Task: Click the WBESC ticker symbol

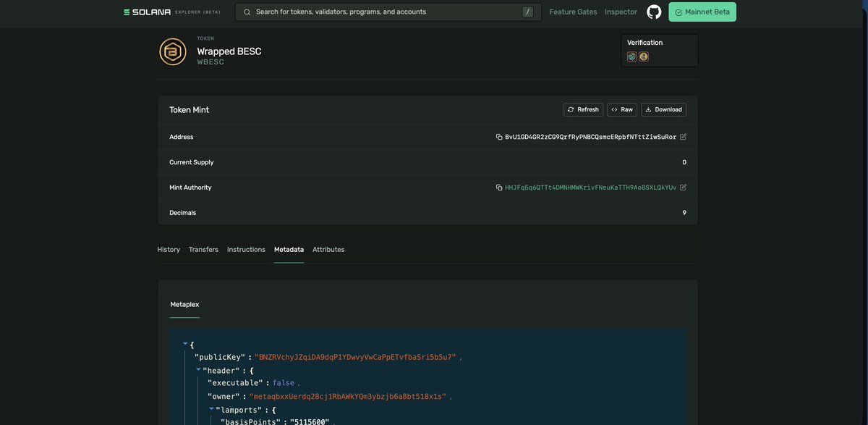Action: (210, 62)
